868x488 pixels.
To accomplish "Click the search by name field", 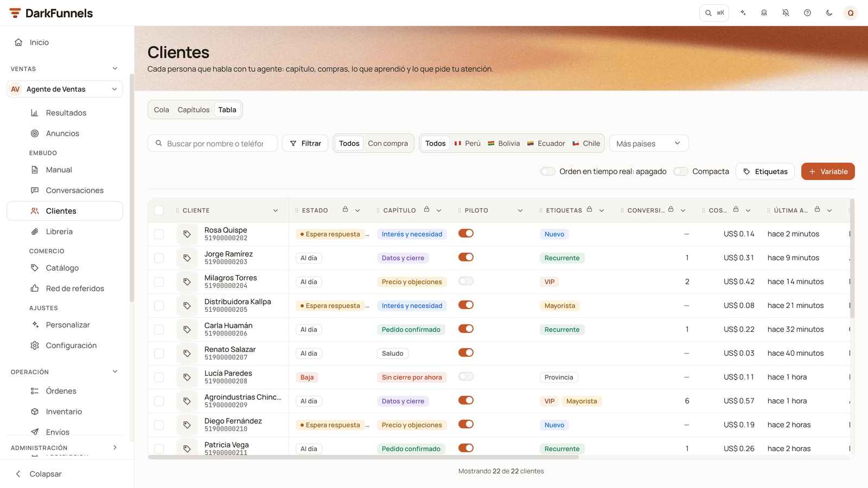I will click(x=213, y=144).
